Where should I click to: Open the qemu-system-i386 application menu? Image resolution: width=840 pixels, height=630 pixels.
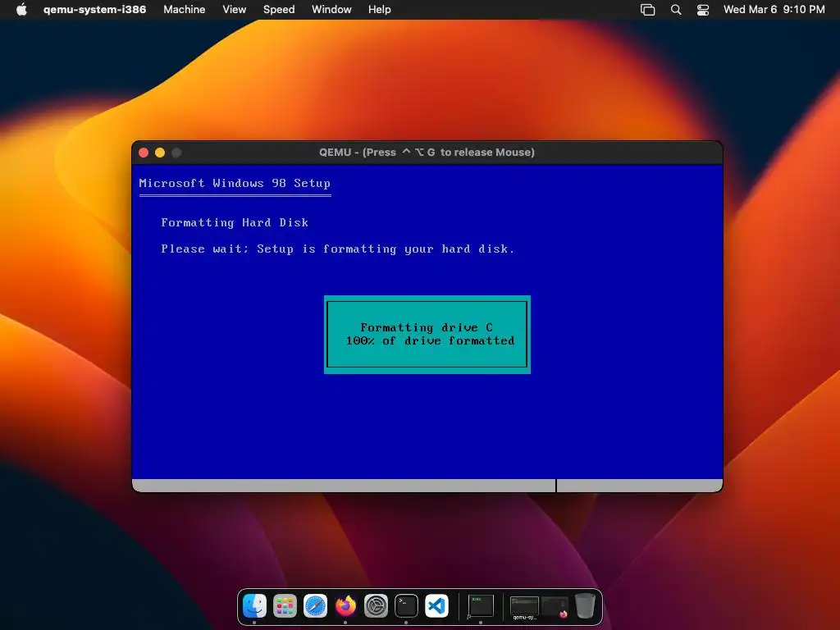[95, 10]
